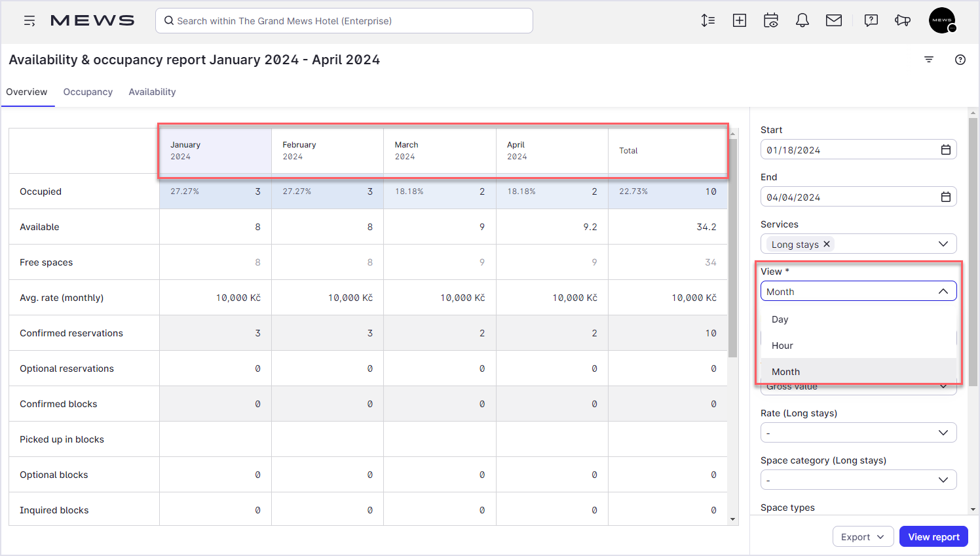Open the calendar timeline icon
The width and height of the screenshot is (980, 556).
click(x=771, y=21)
